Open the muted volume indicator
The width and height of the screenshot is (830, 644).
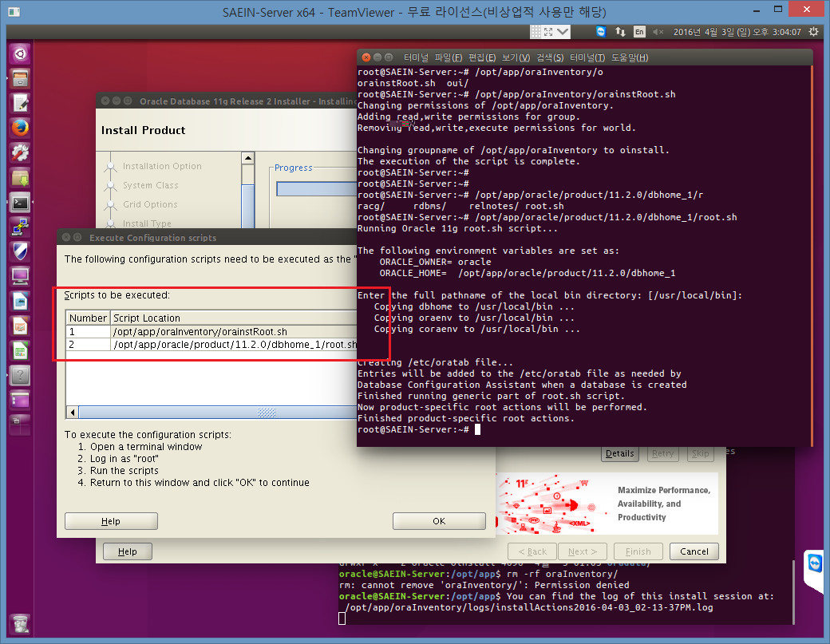pos(658,32)
